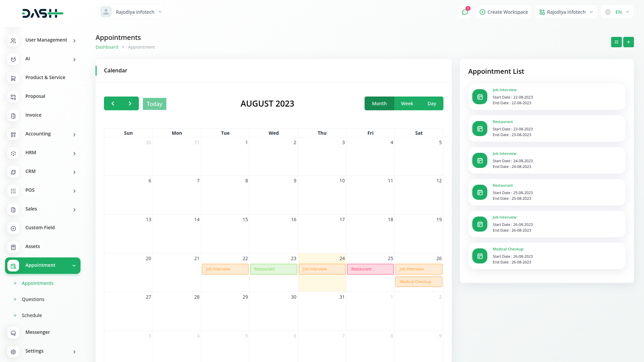The height and width of the screenshot is (362, 644).
Task: Open the EN language dropdown
Action: (618, 12)
